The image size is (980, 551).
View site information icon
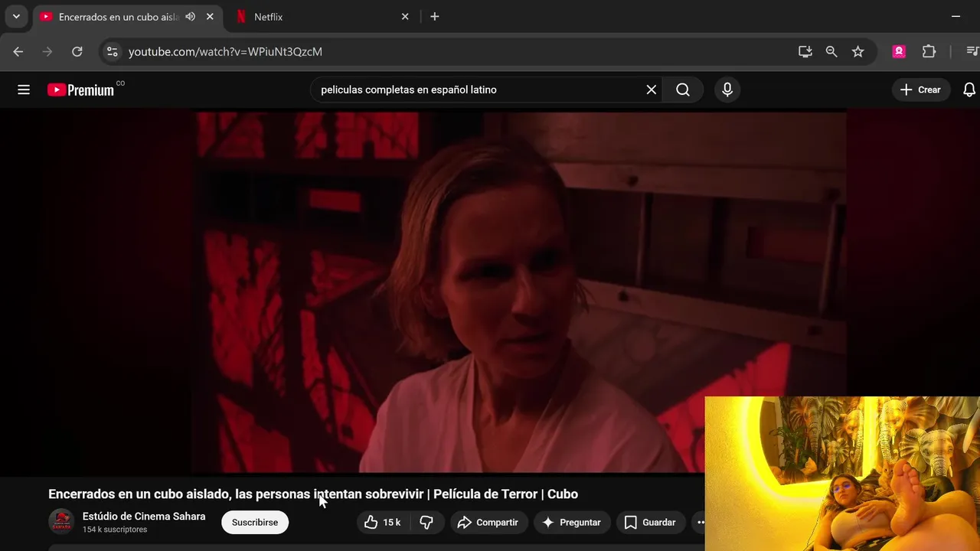tap(113, 52)
